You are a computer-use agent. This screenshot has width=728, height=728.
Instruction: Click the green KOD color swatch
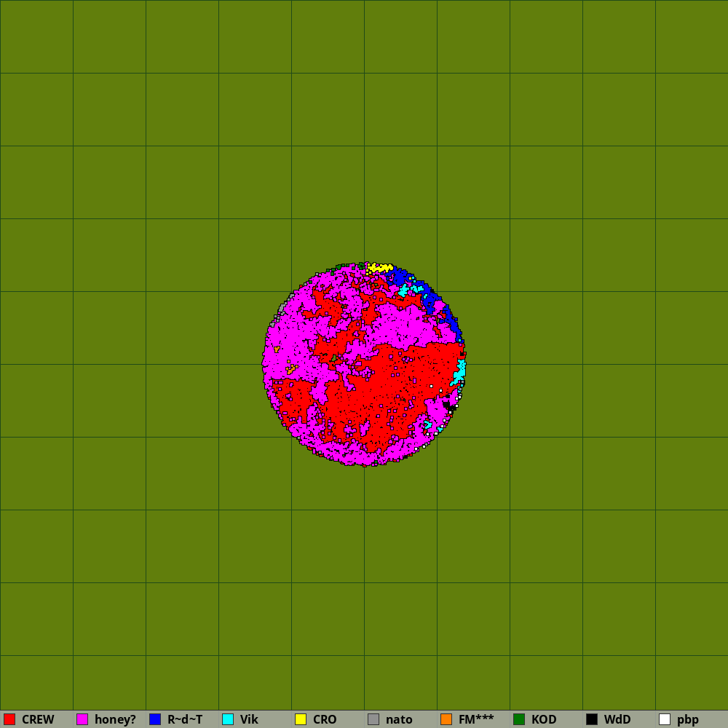(x=519, y=719)
